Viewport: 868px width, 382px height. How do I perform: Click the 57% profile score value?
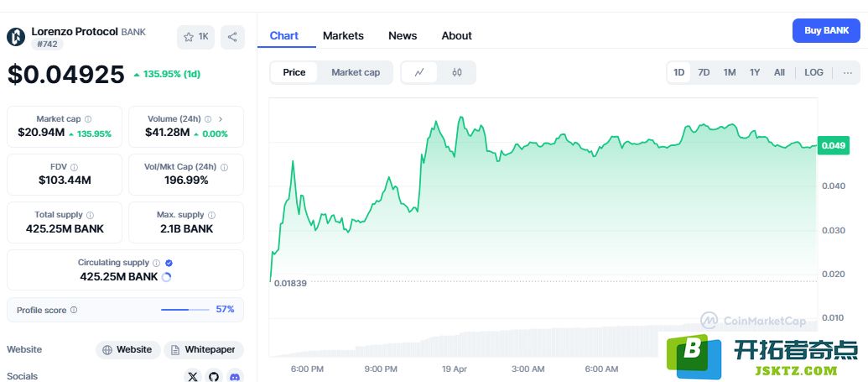225,309
